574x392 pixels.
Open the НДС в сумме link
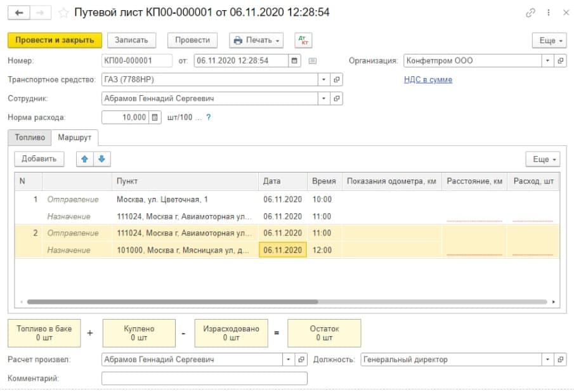click(428, 80)
